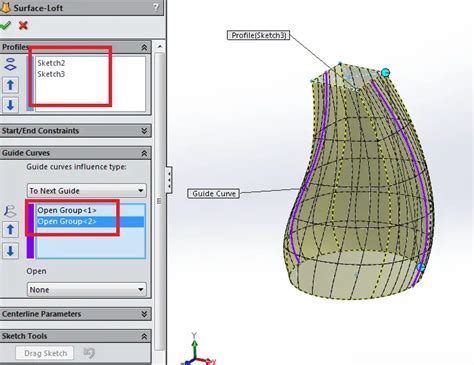Open the None tangency dropdown
Viewport: 474px width, 365px height.
(87, 289)
